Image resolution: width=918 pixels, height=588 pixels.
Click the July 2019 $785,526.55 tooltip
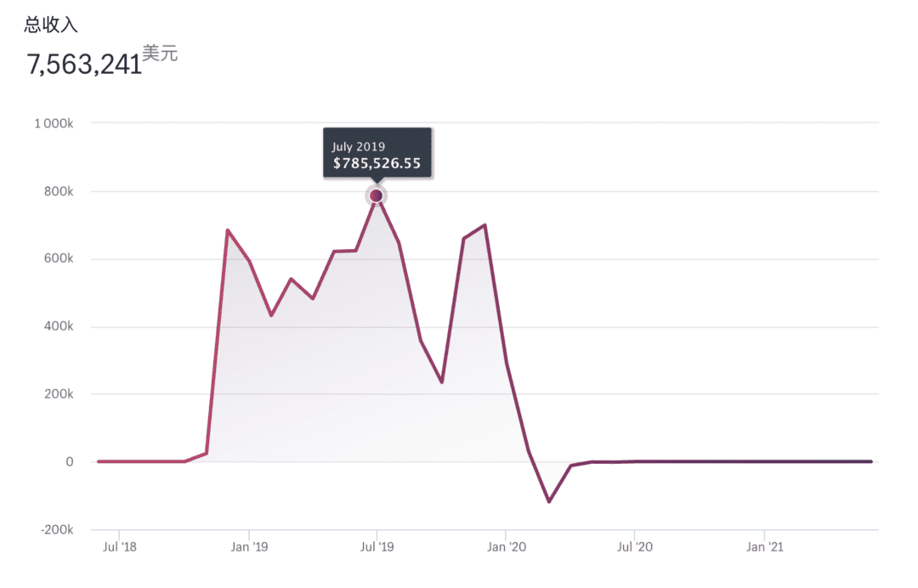(x=377, y=153)
